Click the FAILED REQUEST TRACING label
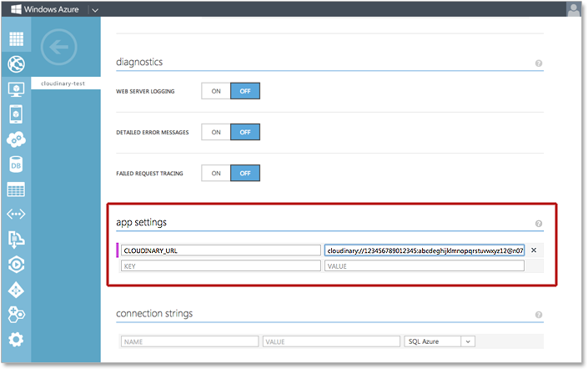Image resolution: width=588 pixels, height=369 pixels. point(149,173)
